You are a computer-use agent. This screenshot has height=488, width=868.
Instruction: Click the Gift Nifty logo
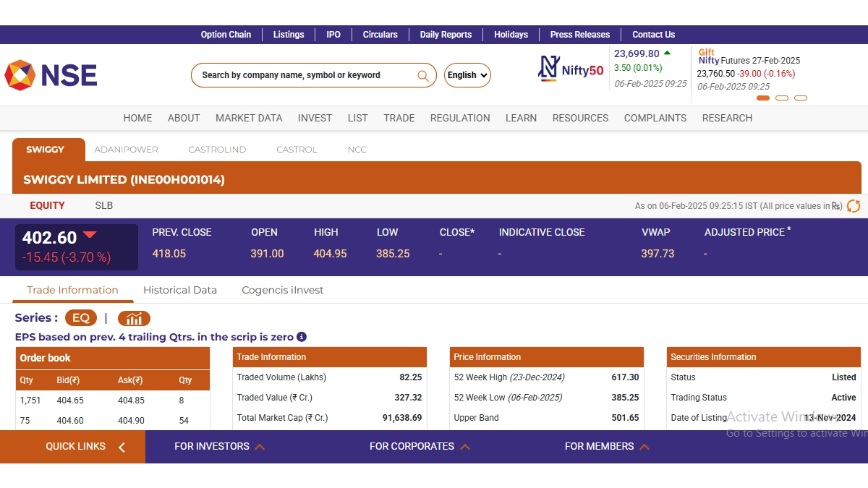[x=708, y=56]
